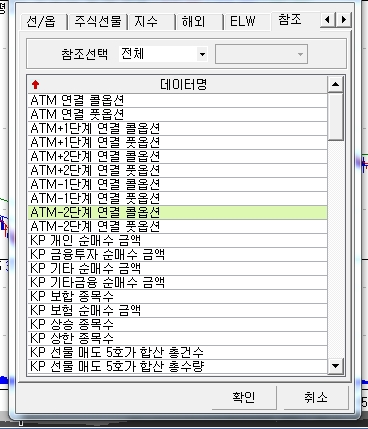Click the list's vertical scrollbar thumb
The width and height of the screenshot is (368, 429).
335,116
